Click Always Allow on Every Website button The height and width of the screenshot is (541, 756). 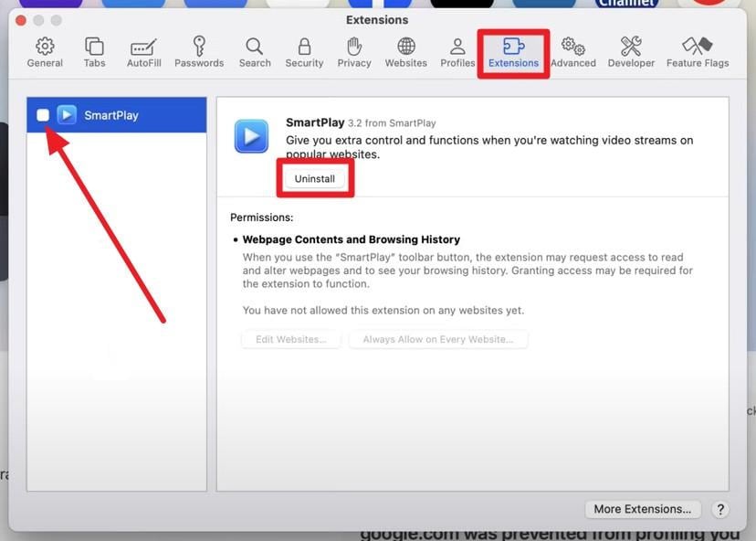[x=437, y=339]
